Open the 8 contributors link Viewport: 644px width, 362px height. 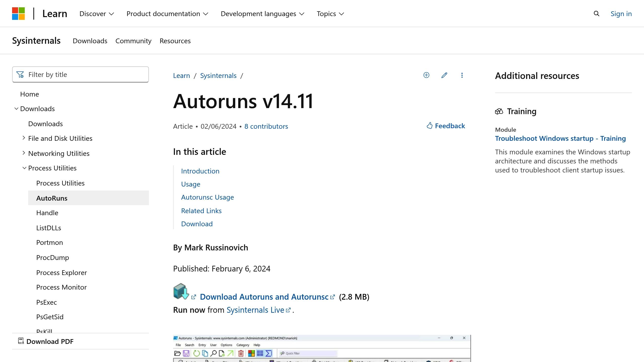tap(266, 126)
